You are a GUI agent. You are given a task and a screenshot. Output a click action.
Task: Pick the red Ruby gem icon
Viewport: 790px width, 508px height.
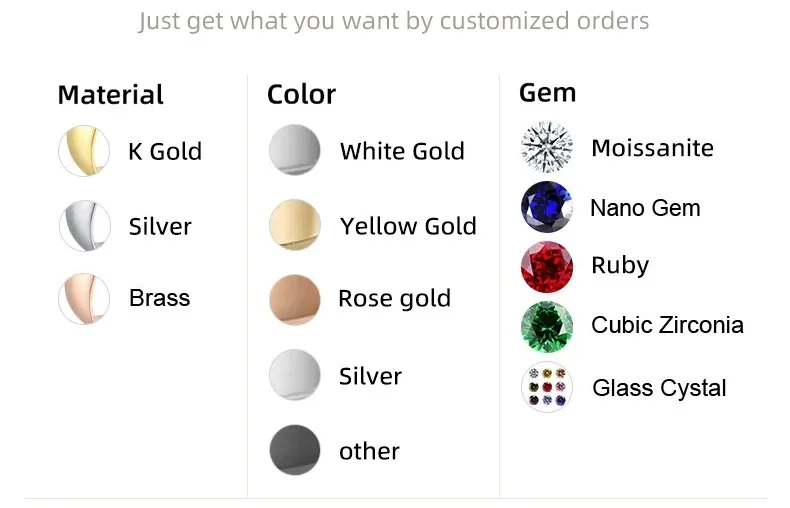pyautogui.click(x=546, y=266)
